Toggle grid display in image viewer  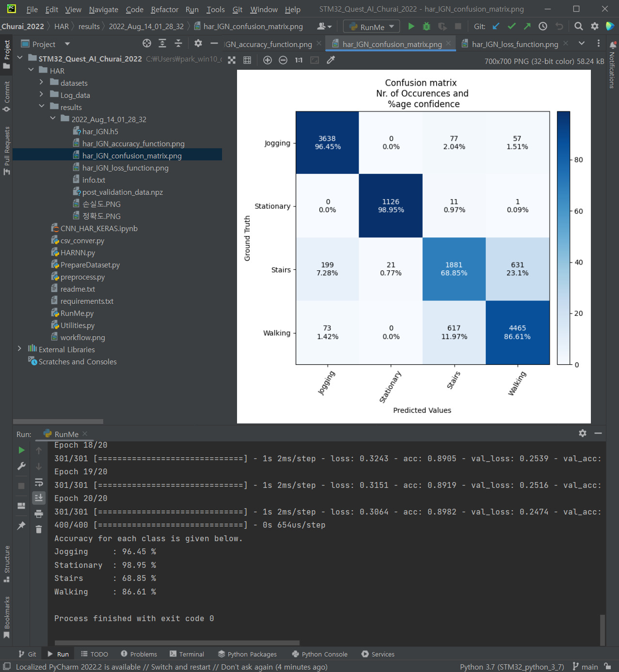tap(247, 60)
